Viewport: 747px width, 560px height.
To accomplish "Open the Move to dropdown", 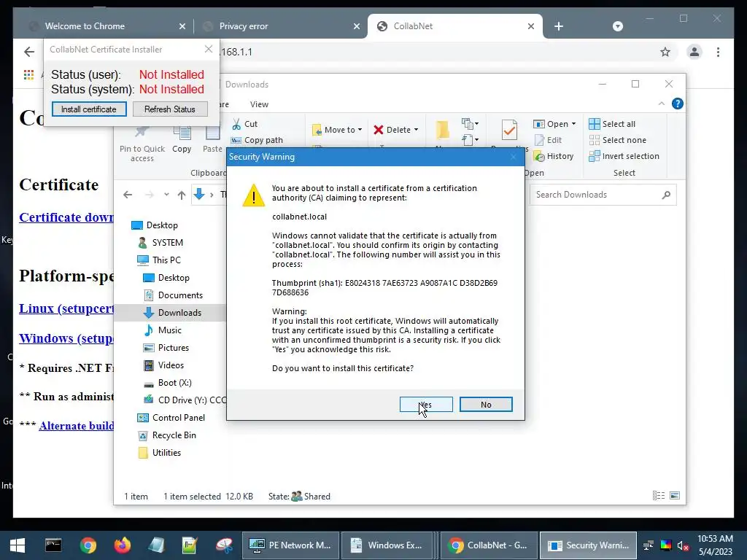I will (x=337, y=130).
